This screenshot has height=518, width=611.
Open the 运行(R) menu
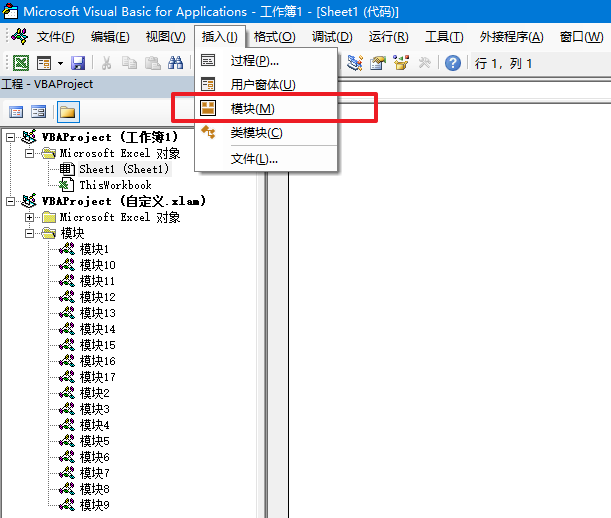(x=388, y=37)
